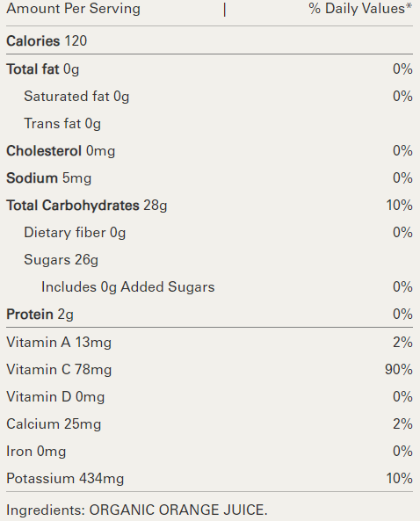Click the 90% daily value figure
The image size is (420, 521).
pyautogui.click(x=399, y=370)
